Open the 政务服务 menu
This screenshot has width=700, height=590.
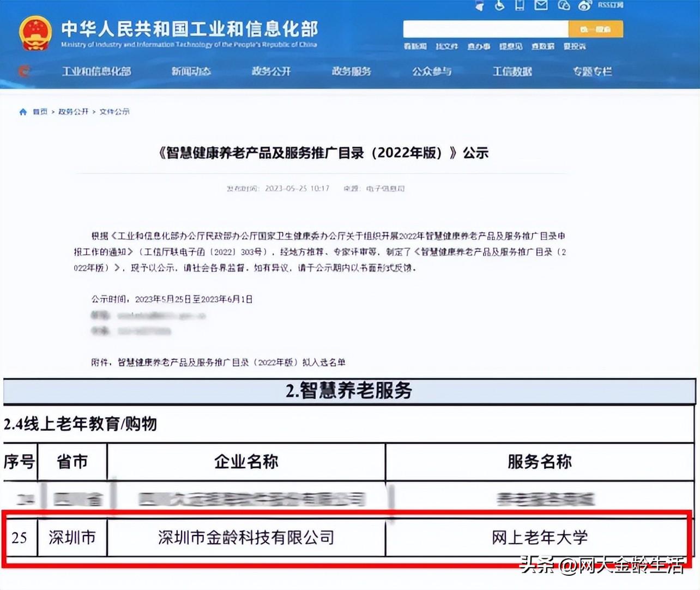point(351,71)
